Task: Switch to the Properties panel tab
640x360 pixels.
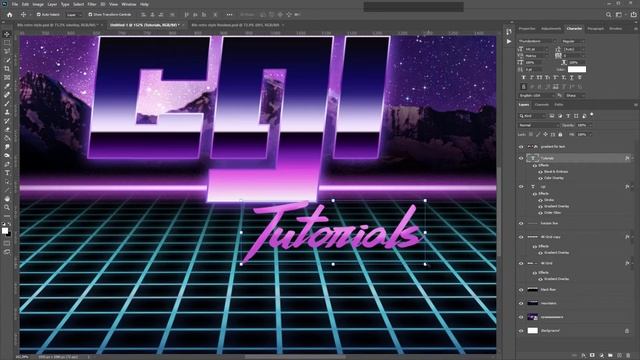Action: (x=527, y=29)
